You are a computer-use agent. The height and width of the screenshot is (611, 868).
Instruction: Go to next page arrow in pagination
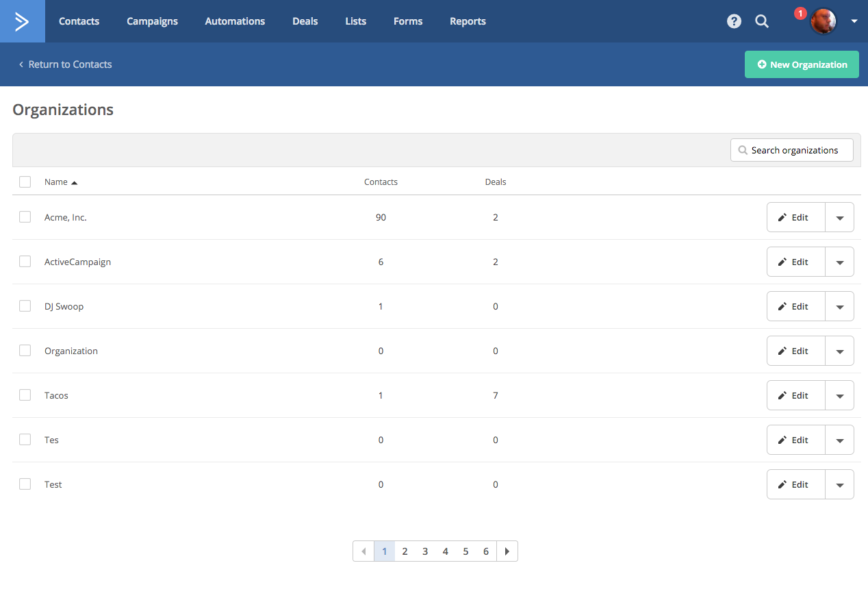tap(507, 551)
